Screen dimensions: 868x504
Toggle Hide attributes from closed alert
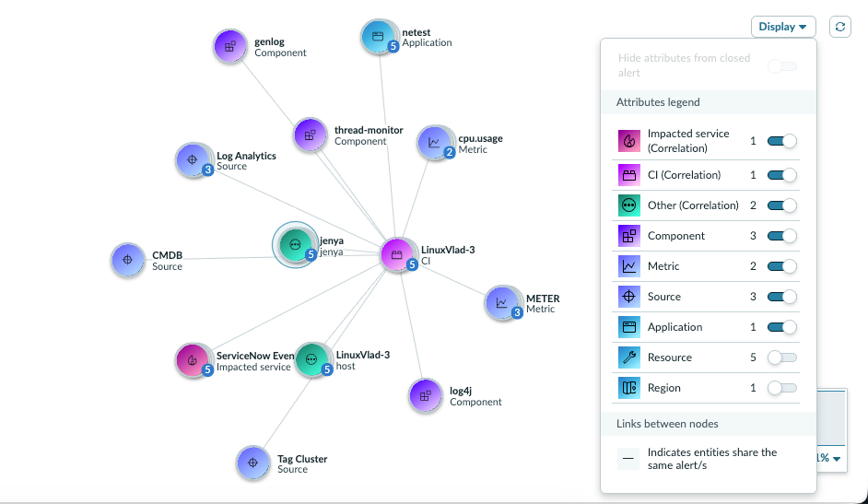point(782,66)
